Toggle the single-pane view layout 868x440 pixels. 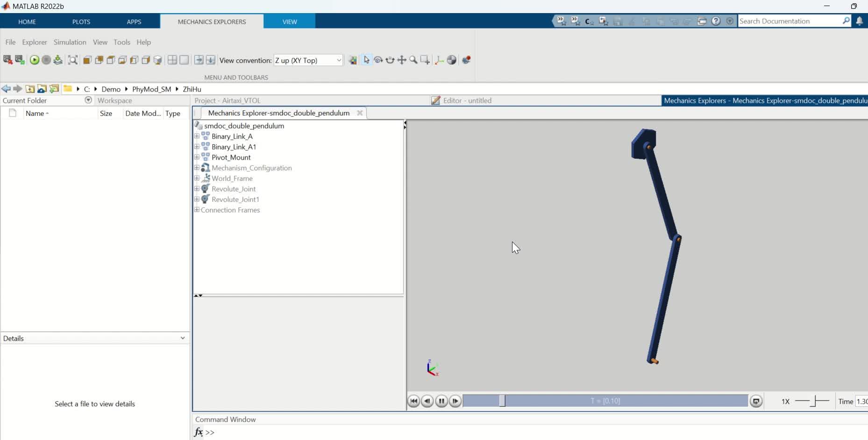[x=184, y=60]
